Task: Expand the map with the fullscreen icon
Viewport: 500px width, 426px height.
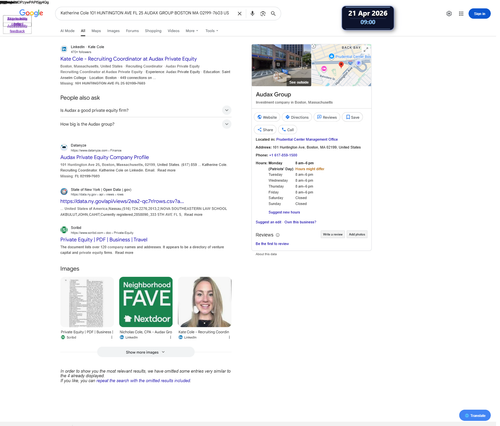Action: (x=366, y=49)
